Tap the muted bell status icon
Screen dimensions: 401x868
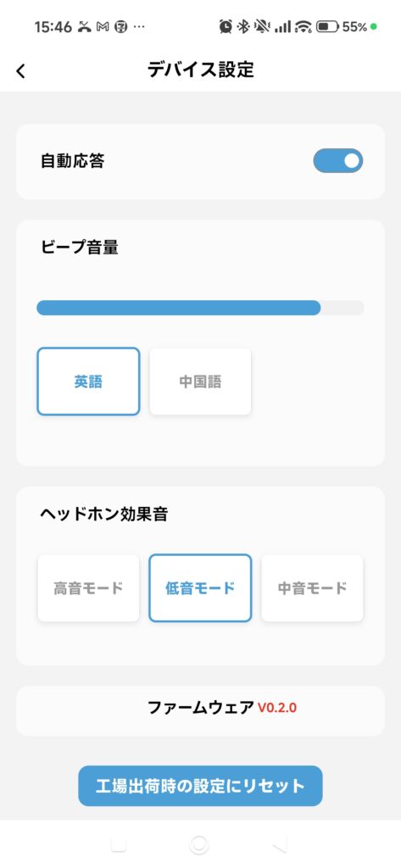[x=261, y=26]
